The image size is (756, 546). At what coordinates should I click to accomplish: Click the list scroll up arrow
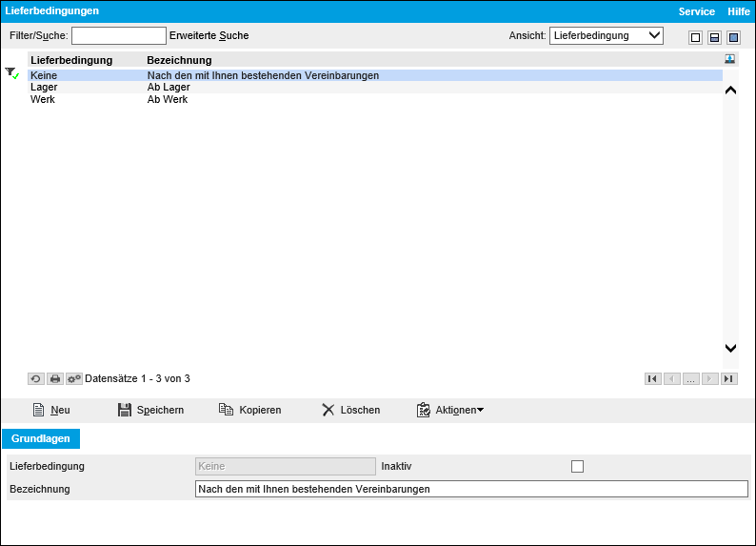click(x=730, y=90)
